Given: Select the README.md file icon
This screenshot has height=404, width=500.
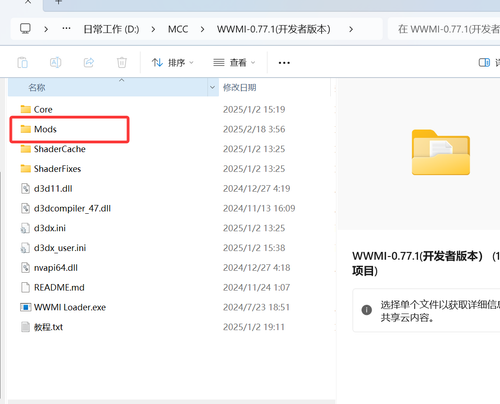Looking at the screenshot, I should click(26, 287).
